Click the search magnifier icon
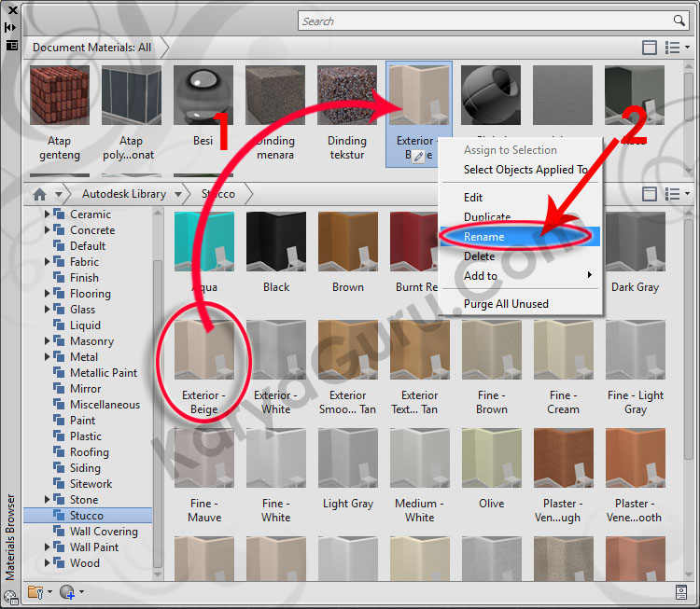This screenshot has height=609, width=700. (679, 21)
